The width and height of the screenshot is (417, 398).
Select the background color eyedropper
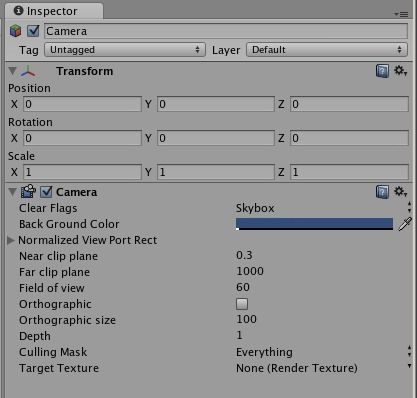[x=405, y=224]
